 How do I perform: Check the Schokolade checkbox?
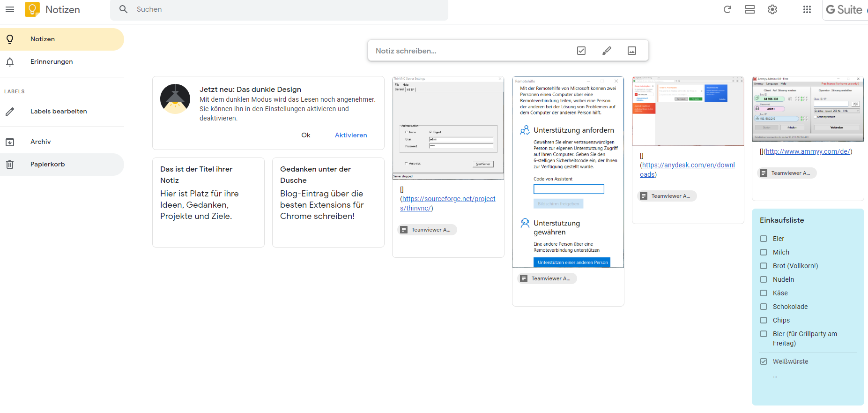click(x=764, y=307)
